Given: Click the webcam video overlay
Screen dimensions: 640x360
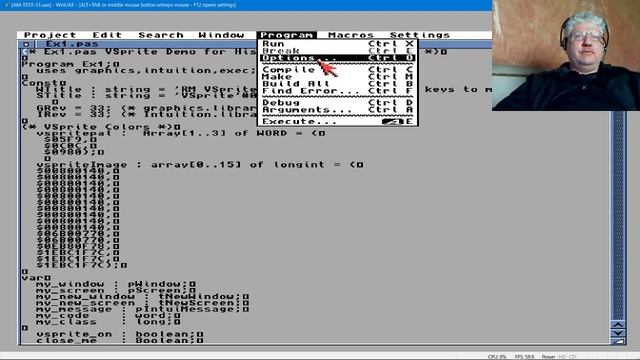Looking at the screenshot, I should 566,55.
